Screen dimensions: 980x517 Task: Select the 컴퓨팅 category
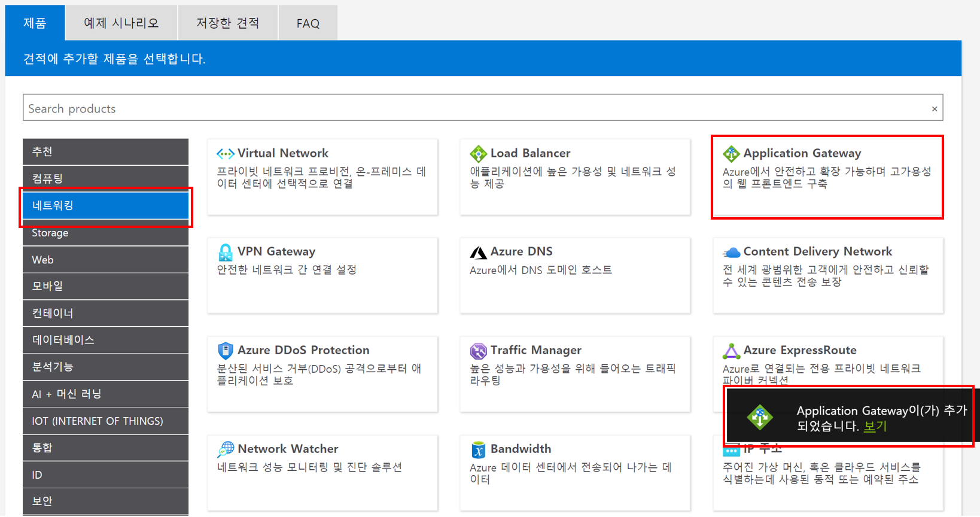click(105, 179)
